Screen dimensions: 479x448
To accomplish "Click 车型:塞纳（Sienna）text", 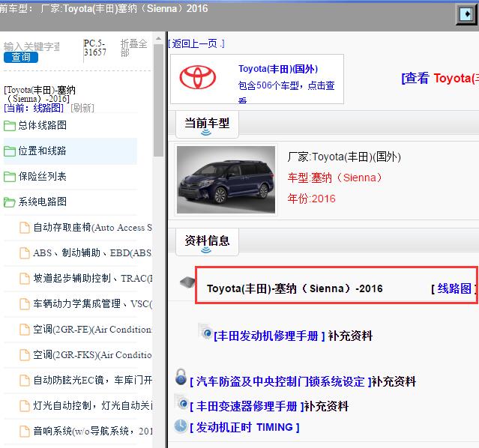I will coord(334,178).
